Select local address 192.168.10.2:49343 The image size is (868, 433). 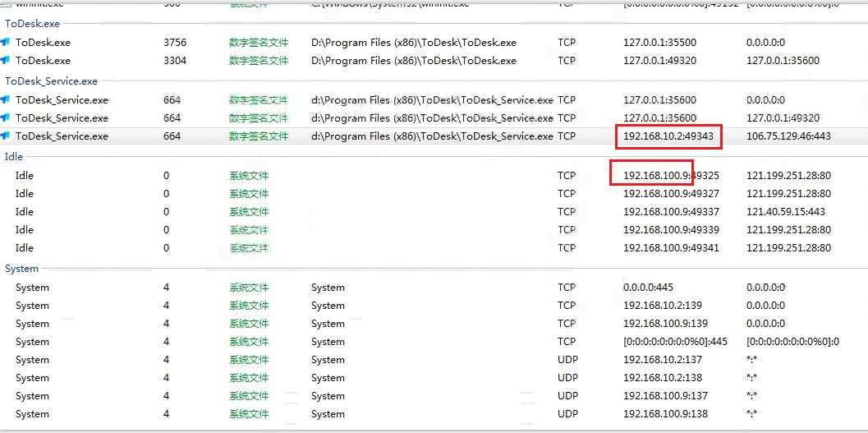(668, 136)
